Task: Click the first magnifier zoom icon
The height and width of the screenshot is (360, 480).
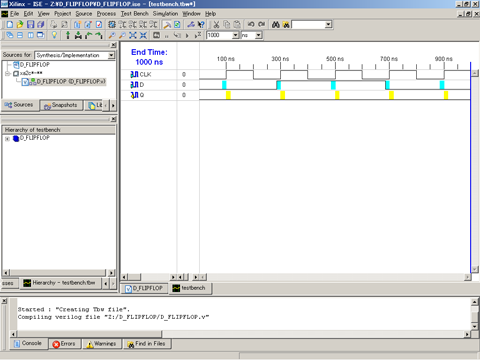Action: pyautogui.click(x=112, y=35)
